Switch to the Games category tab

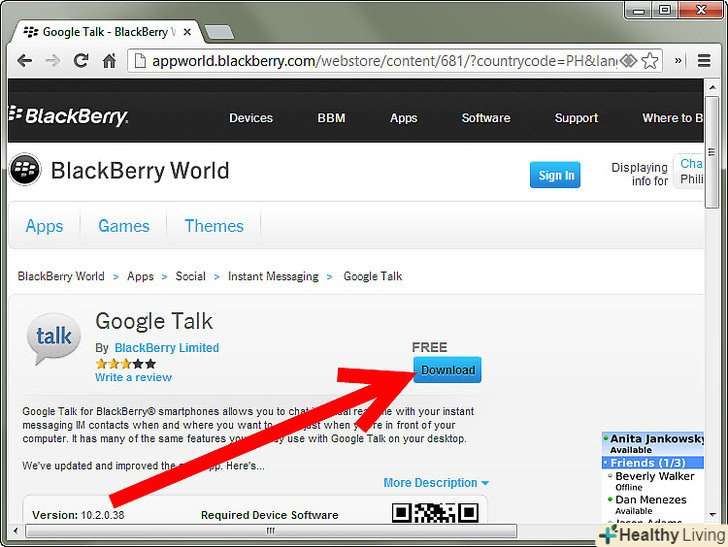coord(124,226)
